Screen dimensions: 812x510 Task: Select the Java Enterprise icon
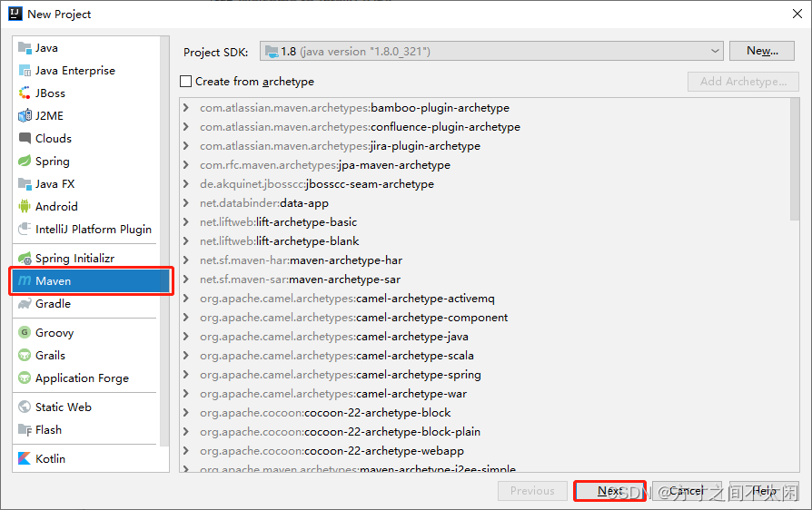25,71
